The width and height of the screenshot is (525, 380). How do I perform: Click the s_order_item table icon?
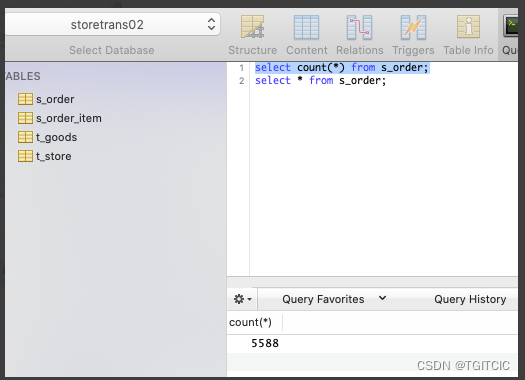(25, 118)
